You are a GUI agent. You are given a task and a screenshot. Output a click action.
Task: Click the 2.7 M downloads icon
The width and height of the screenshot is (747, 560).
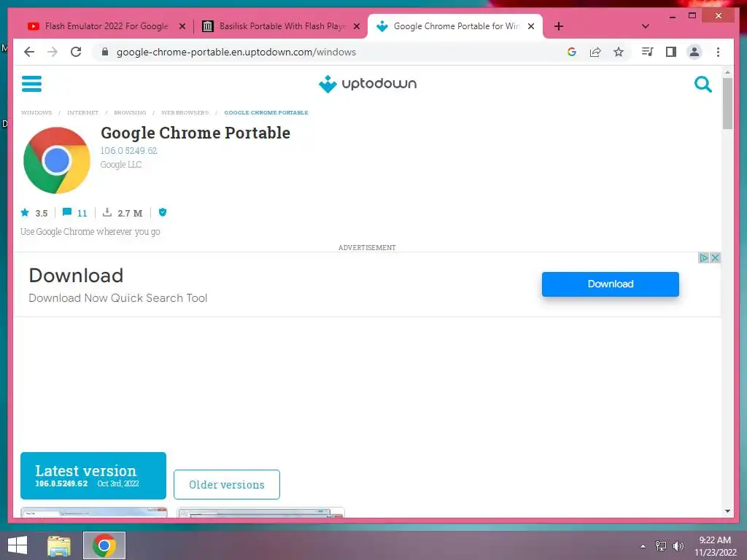[x=123, y=213]
